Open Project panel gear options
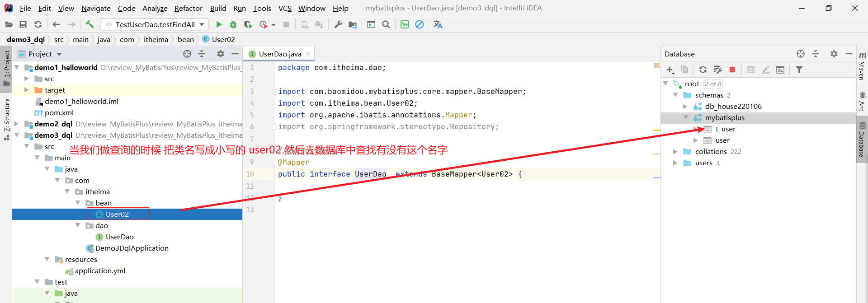 (221, 54)
